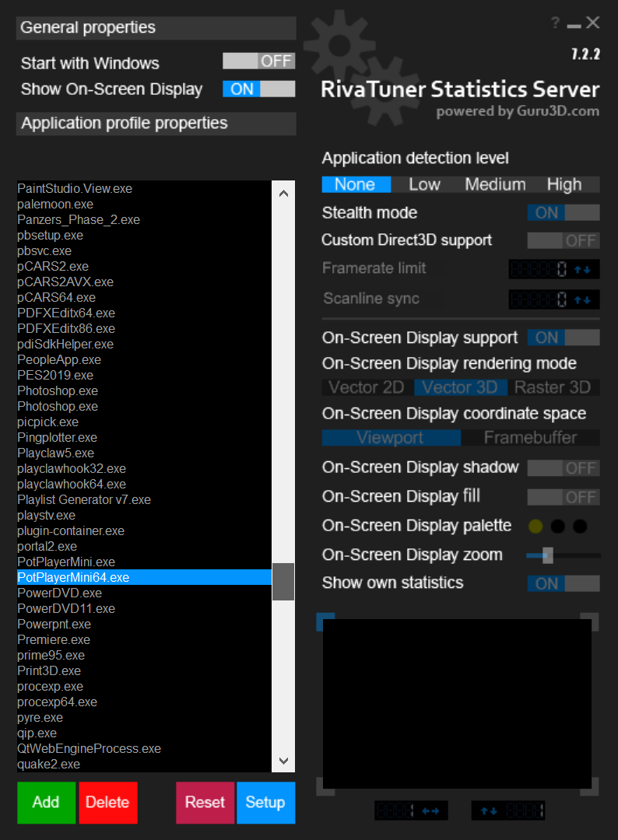Screen dimensions: 618x840
Task: Pick the last OSD palette swatch
Action: point(580,526)
